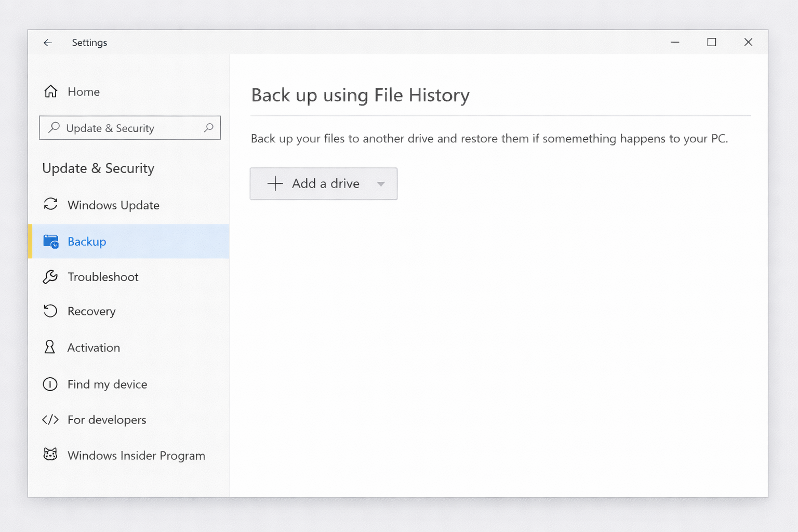The height and width of the screenshot is (532, 798).
Task: Click the Backup folder icon
Action: click(51, 242)
